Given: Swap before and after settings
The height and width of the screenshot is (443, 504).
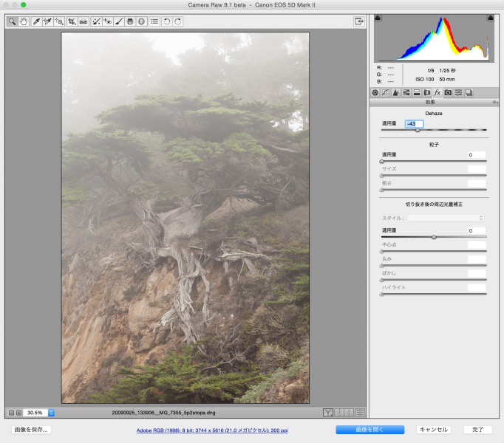Looking at the screenshot, I should (x=338, y=413).
